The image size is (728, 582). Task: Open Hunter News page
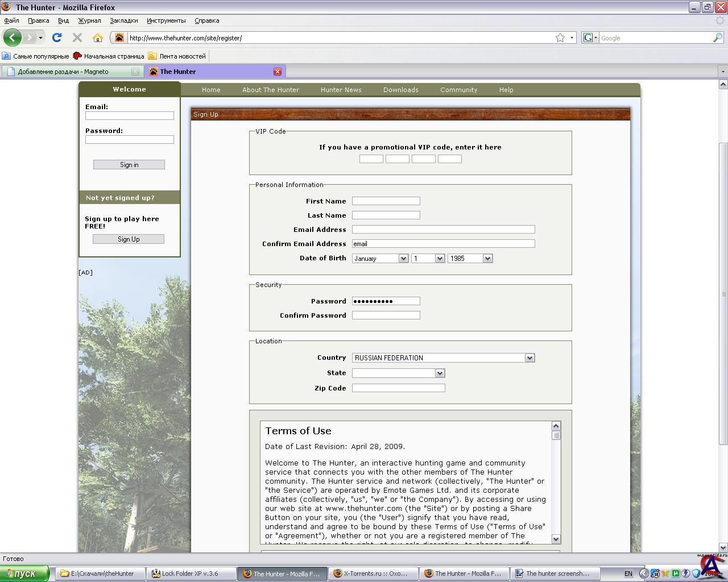(x=341, y=90)
